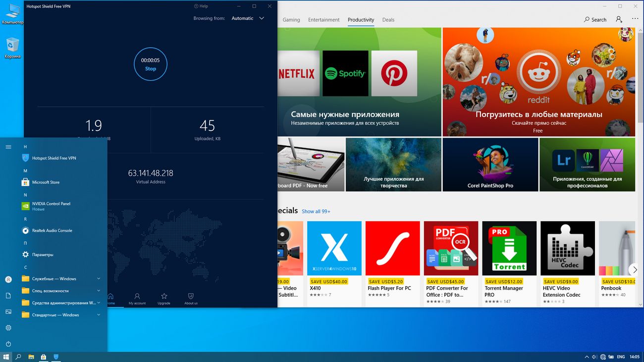Click the Show all 99+ link
Viewport: 644px width, 362px height.
pos(316,211)
